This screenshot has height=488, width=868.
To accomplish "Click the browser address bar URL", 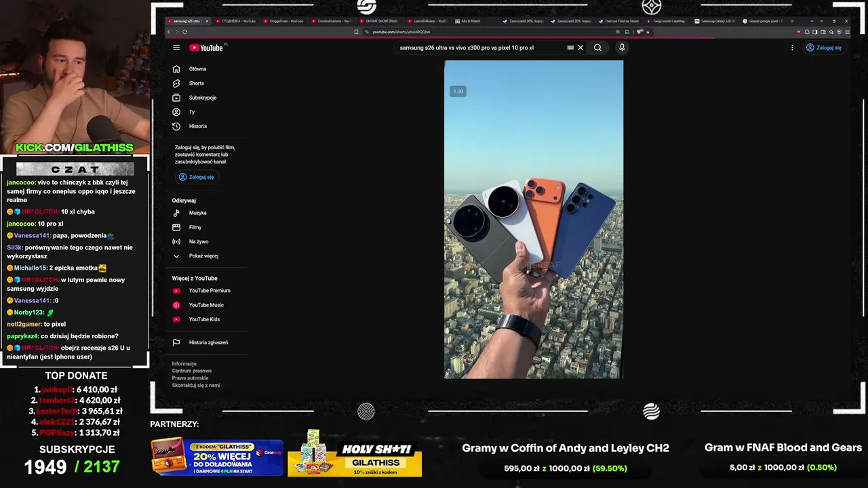I will coord(401,32).
